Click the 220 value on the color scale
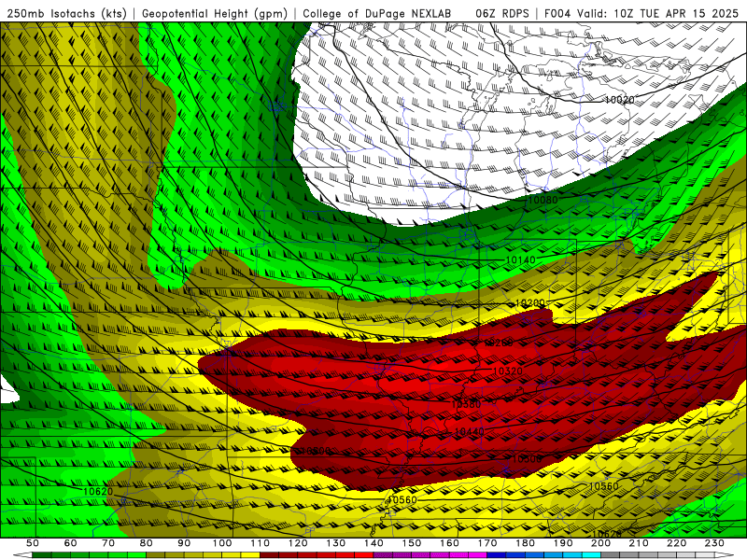This screenshot has width=747, height=560. click(676, 543)
